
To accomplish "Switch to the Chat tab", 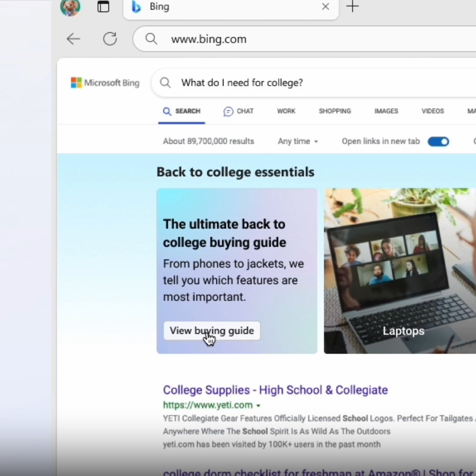I will pyautogui.click(x=239, y=111).
